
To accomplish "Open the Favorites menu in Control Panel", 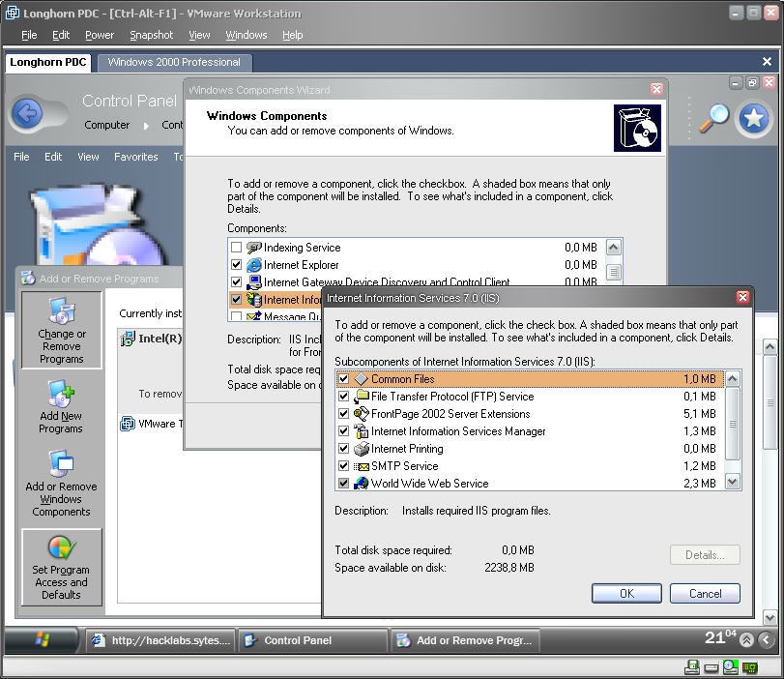I will point(135,157).
